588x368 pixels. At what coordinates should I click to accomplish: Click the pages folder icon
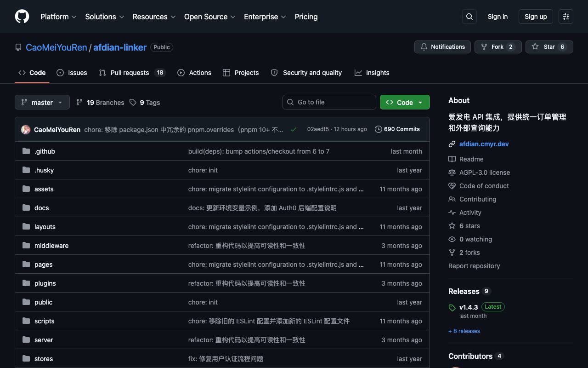(26, 264)
